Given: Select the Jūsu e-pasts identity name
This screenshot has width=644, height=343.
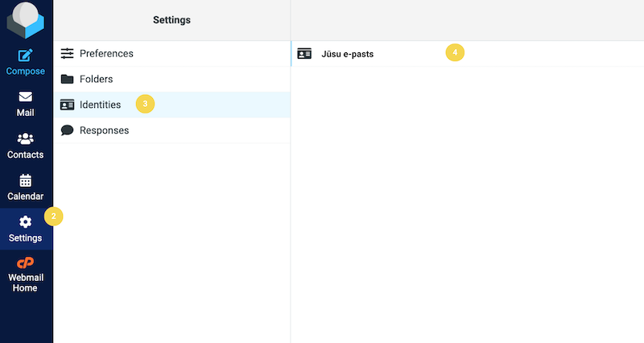Looking at the screenshot, I should pos(347,54).
